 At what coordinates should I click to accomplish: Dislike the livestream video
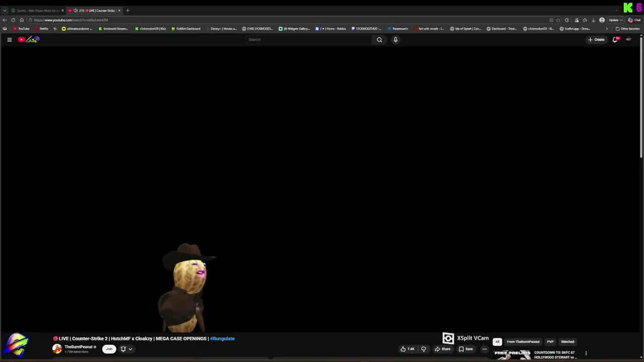point(424,349)
